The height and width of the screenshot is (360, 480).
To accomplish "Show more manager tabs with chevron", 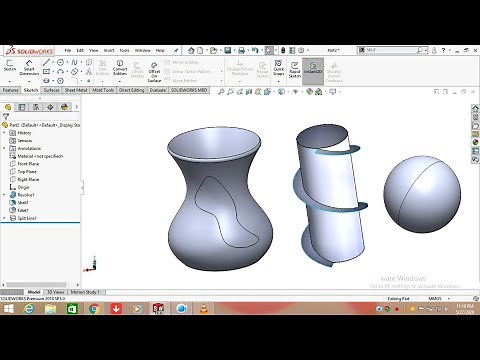I will coord(76,107).
